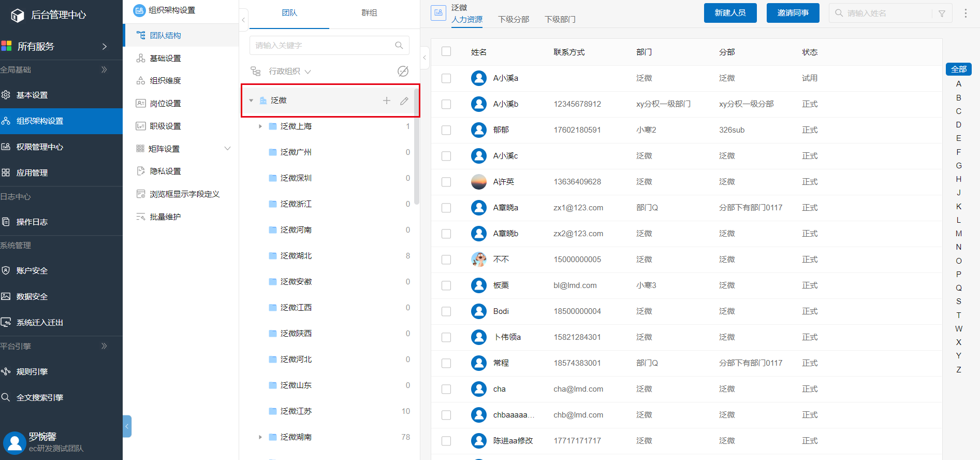
Task: Open the 下级分部 tab
Action: [x=514, y=19]
